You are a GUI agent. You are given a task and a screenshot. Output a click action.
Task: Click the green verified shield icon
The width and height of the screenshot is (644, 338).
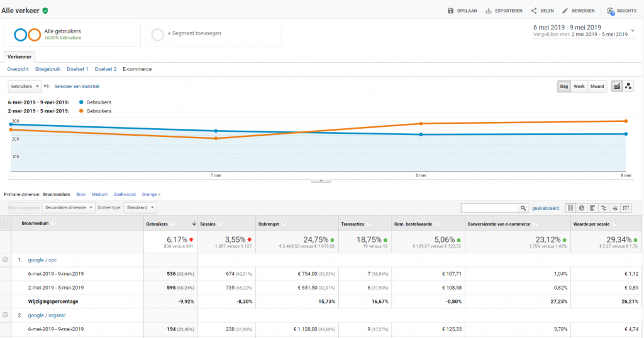(x=45, y=11)
